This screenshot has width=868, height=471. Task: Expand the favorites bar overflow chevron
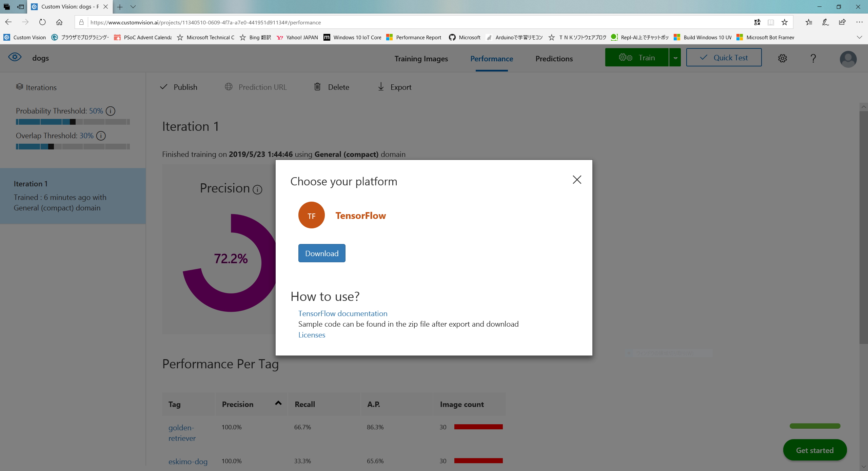pos(859,37)
